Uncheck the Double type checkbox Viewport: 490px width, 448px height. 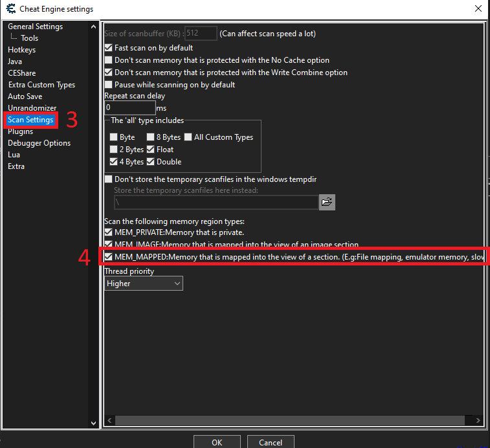coord(151,162)
